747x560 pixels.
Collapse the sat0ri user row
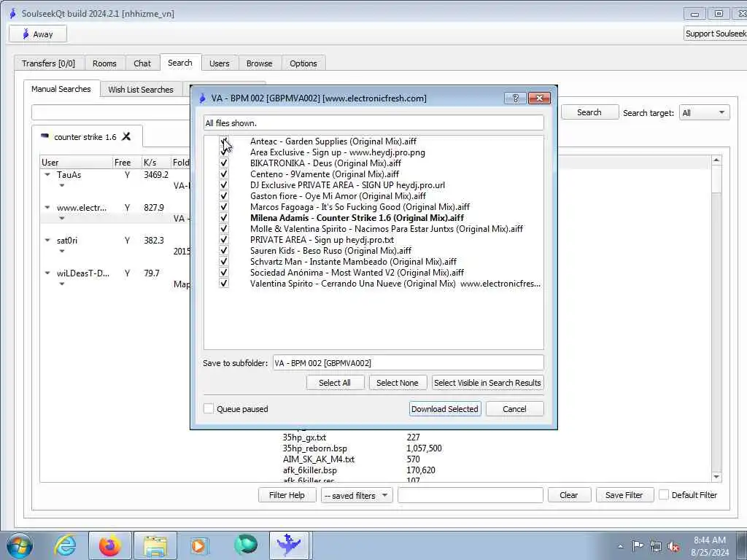click(47, 241)
